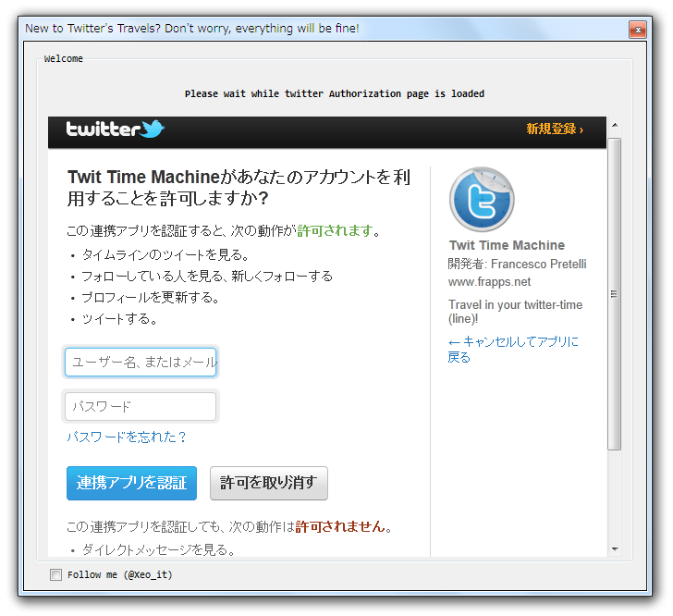Viewport: 673px width, 616px height.
Task: Click the Twit Time Machine app icon
Action: click(482, 200)
